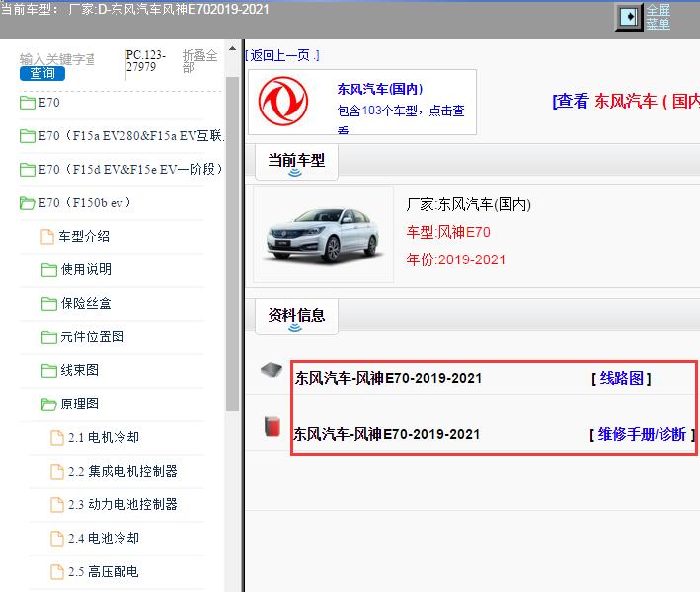Click the 车型介绍 document icon
The width and height of the screenshot is (700, 592).
click(x=47, y=237)
